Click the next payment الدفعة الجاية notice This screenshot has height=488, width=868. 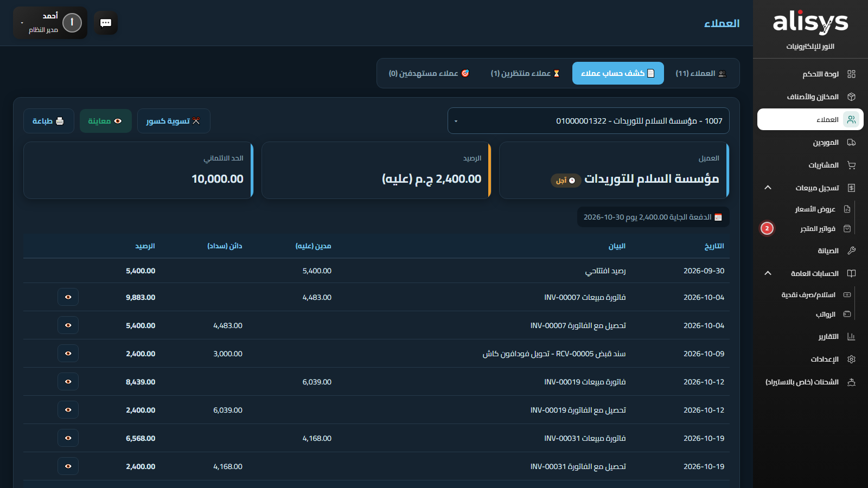pos(653,217)
